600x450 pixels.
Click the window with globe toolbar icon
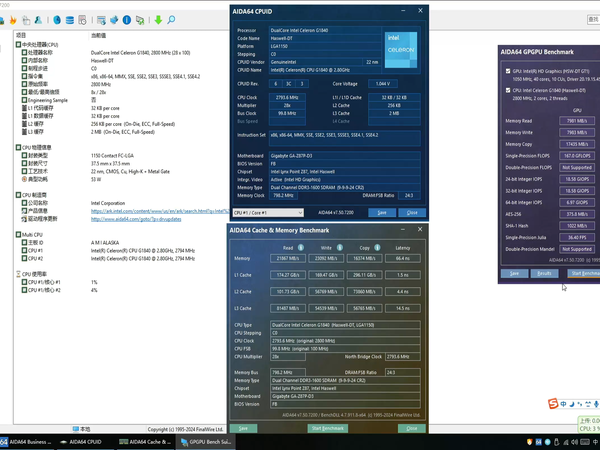101,20
